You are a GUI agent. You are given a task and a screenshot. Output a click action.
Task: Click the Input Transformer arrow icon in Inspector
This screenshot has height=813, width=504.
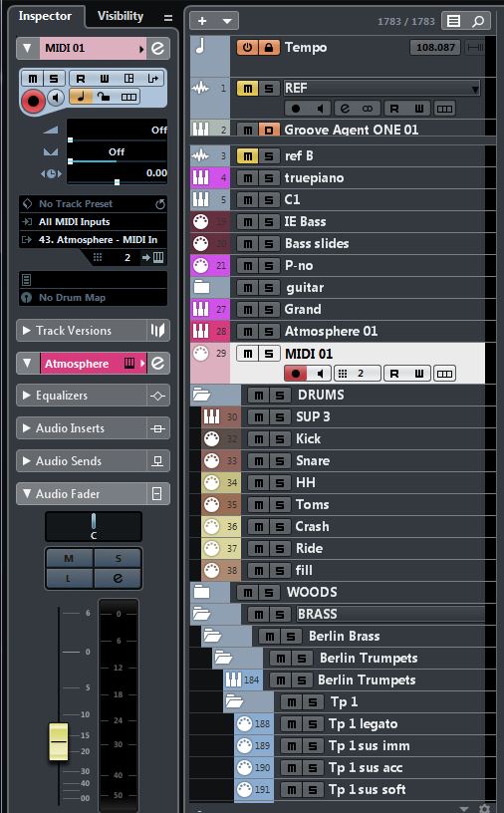pos(152,79)
